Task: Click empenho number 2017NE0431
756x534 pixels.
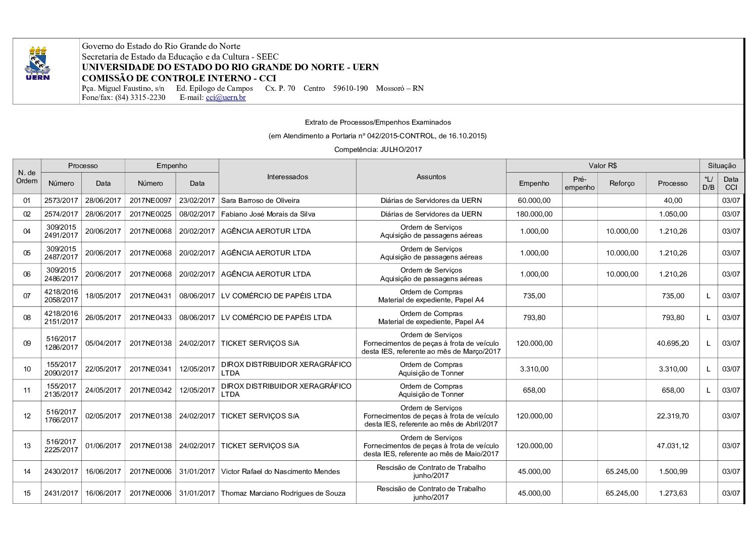Action: tap(150, 296)
